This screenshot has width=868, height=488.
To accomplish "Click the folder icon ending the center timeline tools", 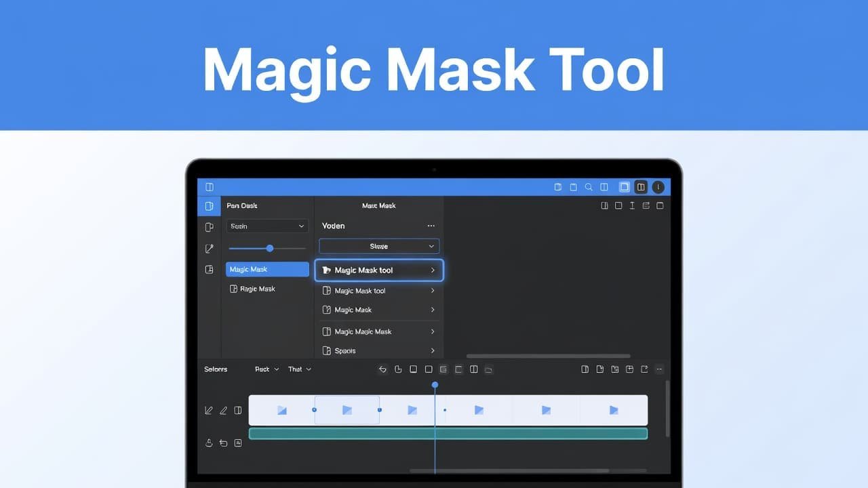I will coord(488,369).
